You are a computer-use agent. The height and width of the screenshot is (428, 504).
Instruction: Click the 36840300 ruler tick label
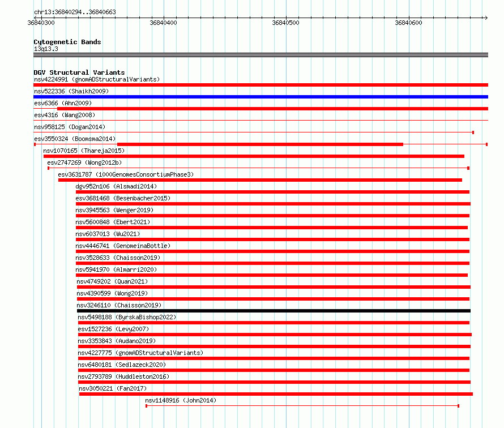coord(41,23)
